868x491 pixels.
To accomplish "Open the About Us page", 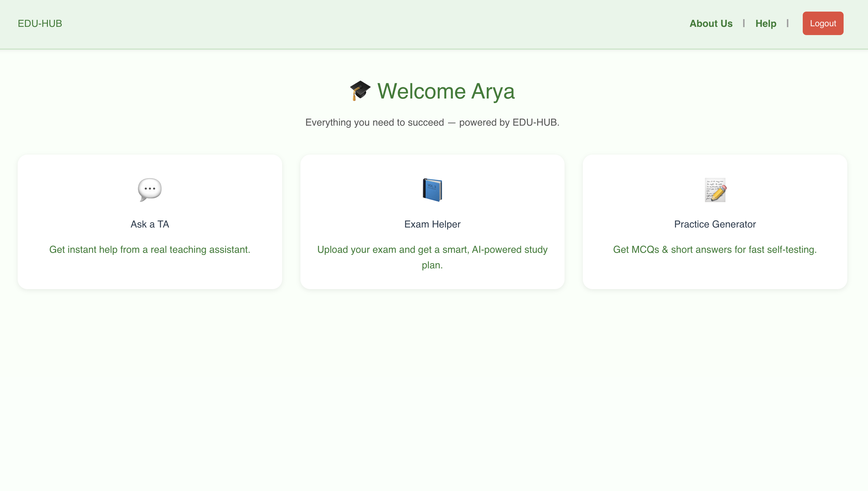I will coord(711,23).
